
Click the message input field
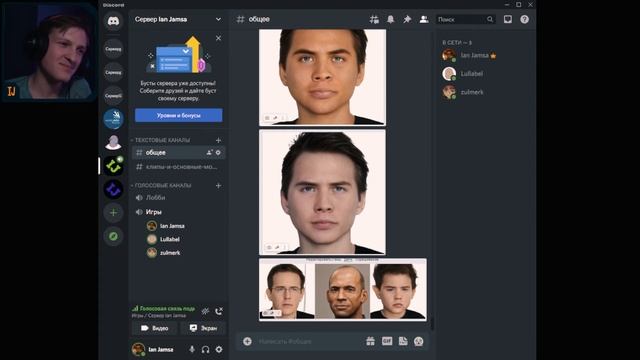(309, 341)
